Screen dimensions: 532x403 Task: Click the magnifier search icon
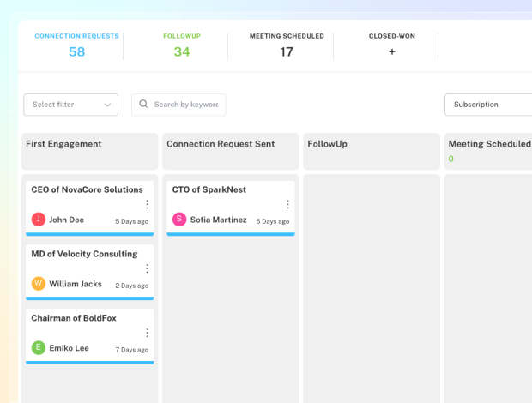tap(143, 104)
